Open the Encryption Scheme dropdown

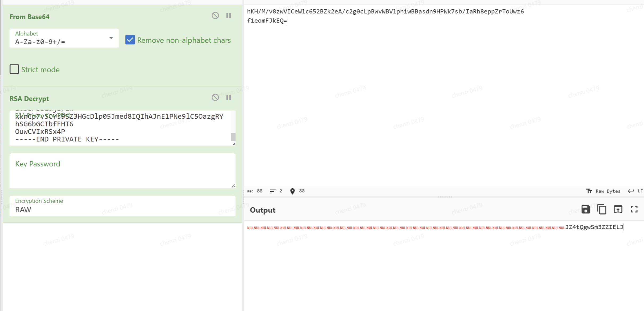[123, 206]
